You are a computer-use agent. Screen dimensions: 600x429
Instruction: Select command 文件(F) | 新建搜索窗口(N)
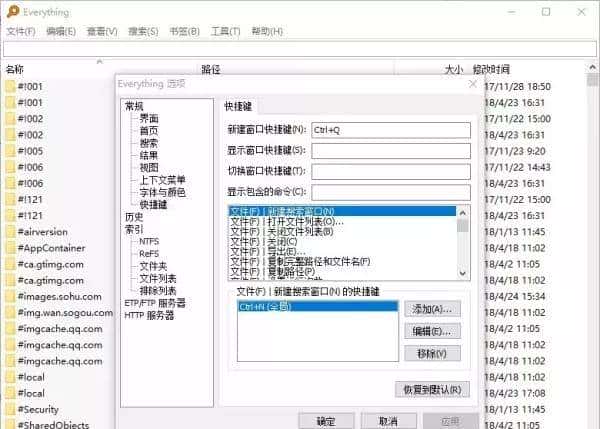point(342,211)
